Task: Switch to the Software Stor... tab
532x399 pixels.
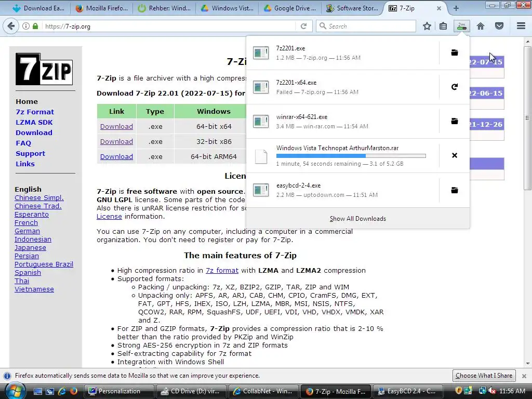Action: point(353,8)
